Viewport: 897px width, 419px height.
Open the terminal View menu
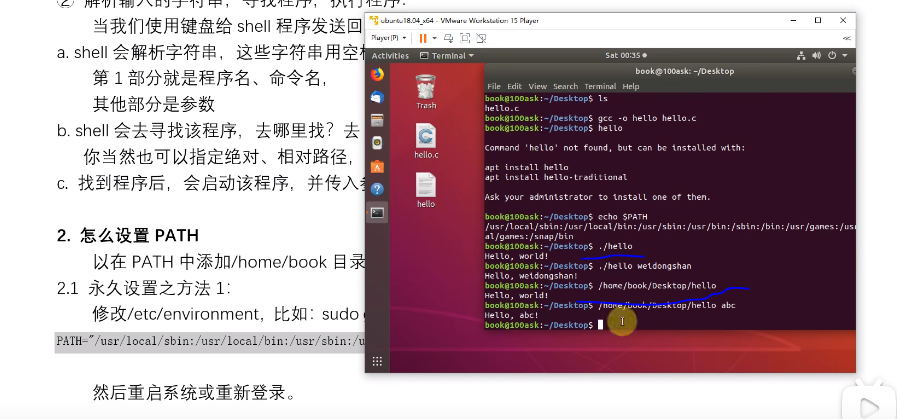538,86
